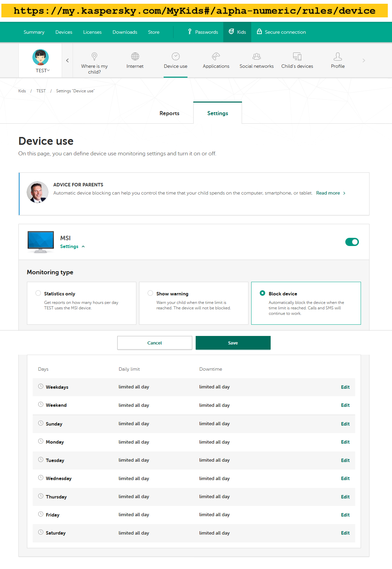This screenshot has width=392, height=569.
Task: Click the advice expert portrait photo
Action: (37, 192)
